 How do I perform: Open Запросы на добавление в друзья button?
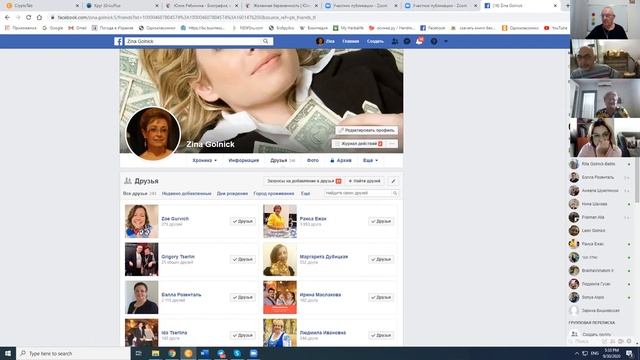[304, 181]
